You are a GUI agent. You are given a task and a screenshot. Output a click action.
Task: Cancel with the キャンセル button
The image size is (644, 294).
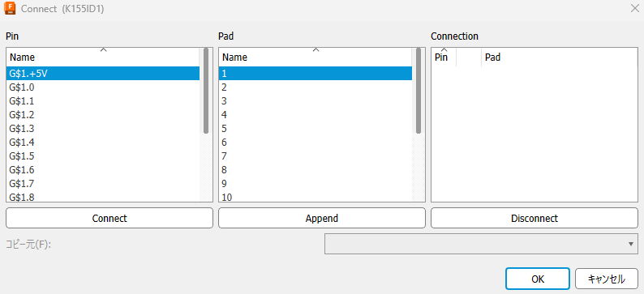[607, 279]
